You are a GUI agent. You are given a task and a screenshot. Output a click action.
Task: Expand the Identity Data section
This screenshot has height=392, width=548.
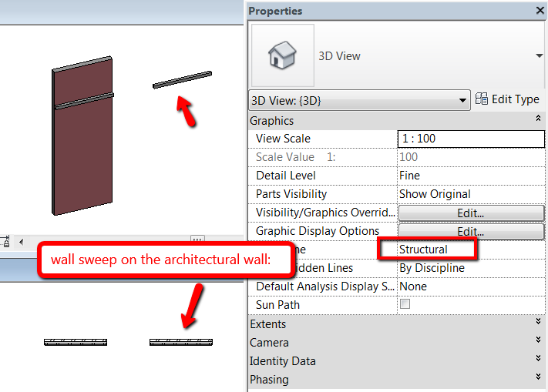click(x=538, y=358)
